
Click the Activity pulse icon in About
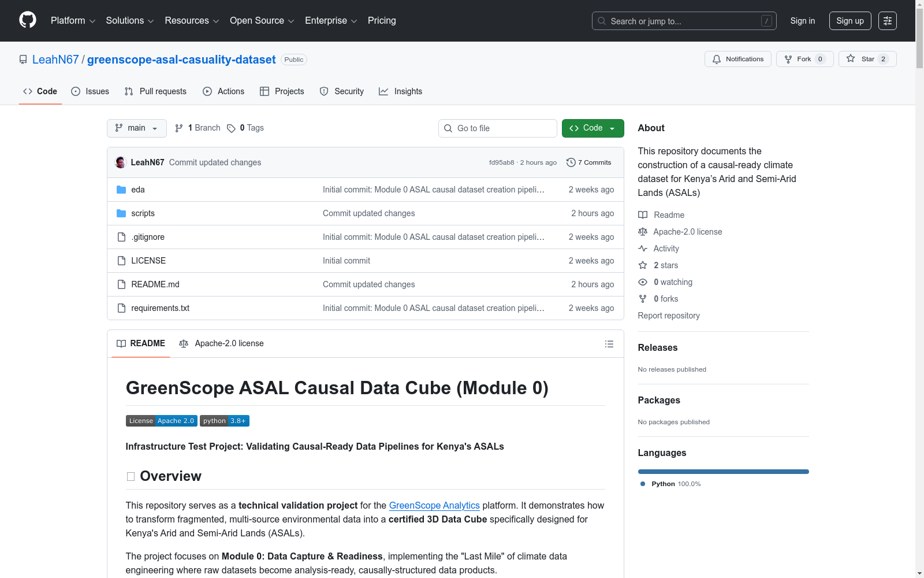643,249
